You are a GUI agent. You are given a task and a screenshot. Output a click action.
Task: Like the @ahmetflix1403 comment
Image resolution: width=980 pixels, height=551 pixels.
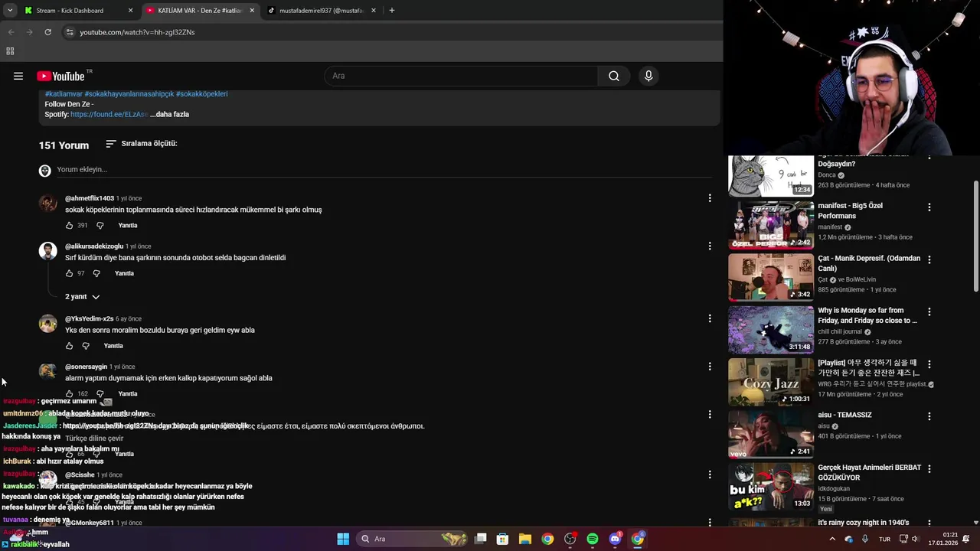(69, 225)
